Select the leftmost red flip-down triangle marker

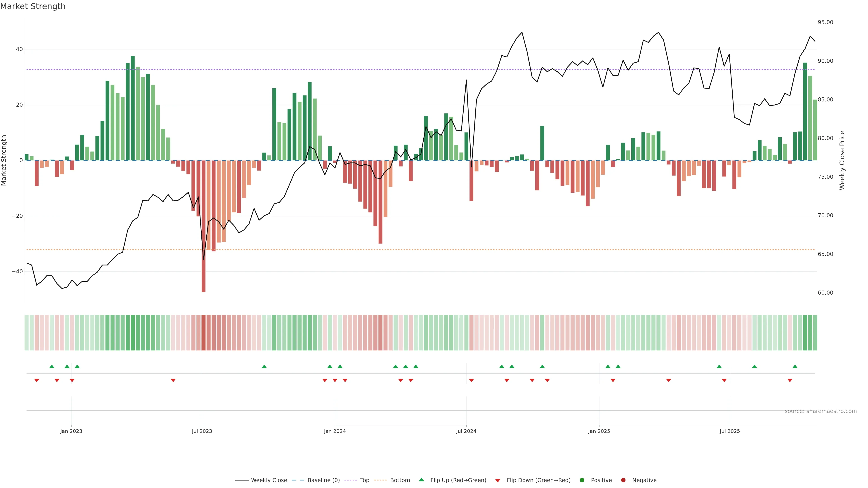[37, 380]
